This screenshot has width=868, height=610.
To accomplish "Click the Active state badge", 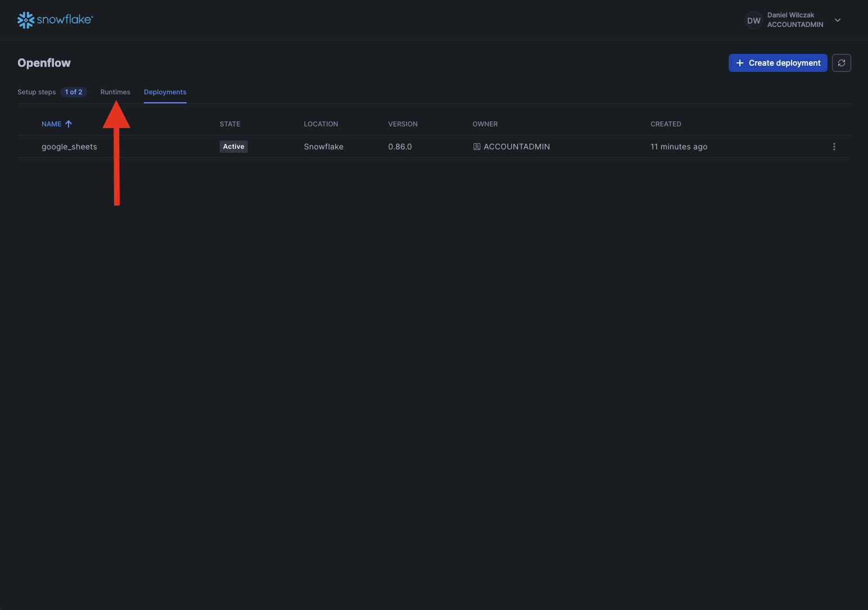I will pos(233,147).
